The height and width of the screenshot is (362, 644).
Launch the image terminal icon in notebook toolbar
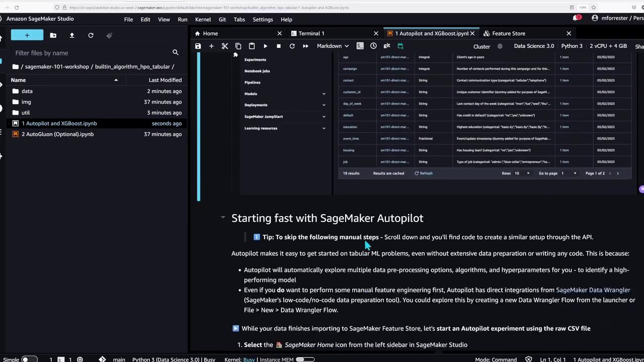pos(360,46)
